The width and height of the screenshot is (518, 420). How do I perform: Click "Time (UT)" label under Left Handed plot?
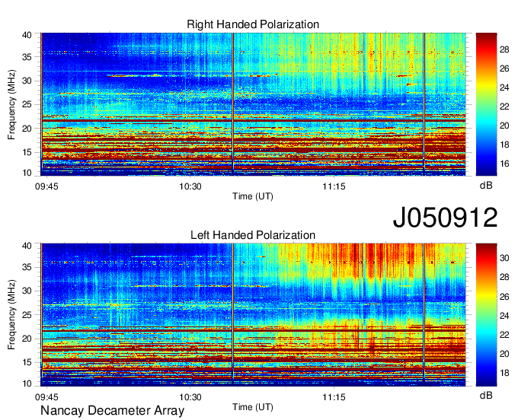[x=253, y=407]
